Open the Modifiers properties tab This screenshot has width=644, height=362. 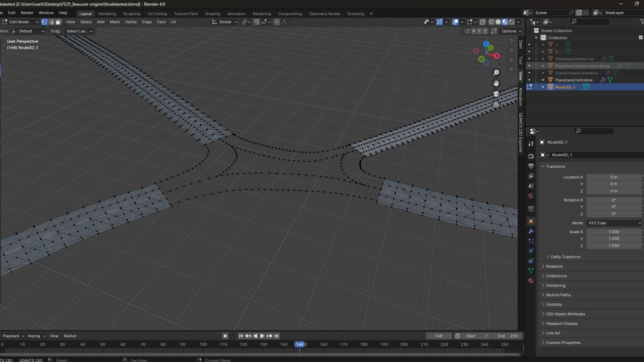pos(531,231)
